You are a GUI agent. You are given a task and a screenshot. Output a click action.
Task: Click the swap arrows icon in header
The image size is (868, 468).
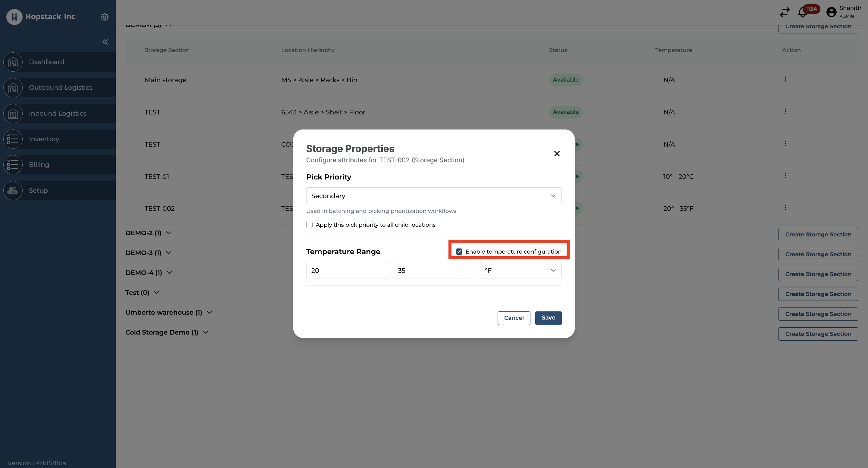(x=785, y=12)
